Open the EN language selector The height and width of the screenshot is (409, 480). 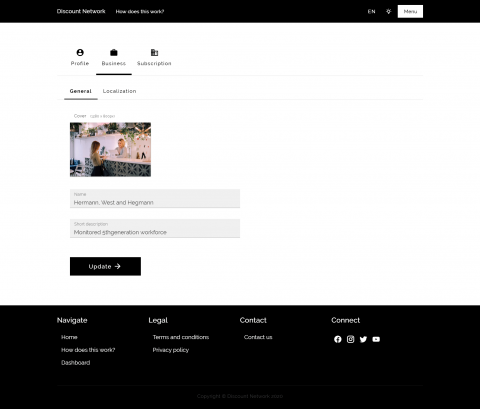(x=371, y=11)
